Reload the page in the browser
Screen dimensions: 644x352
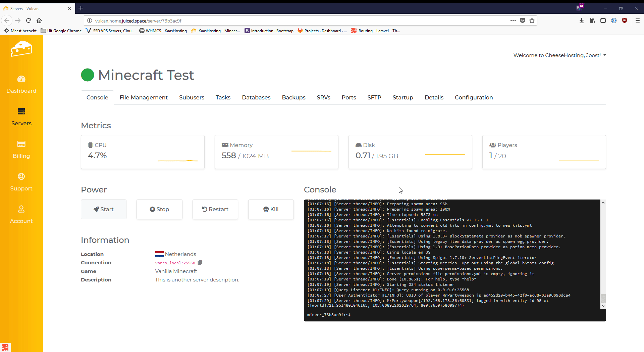[29, 21]
